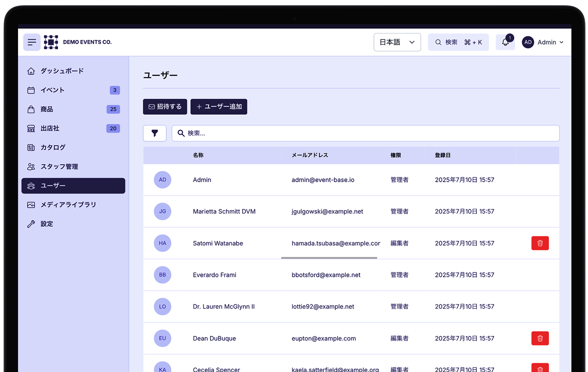This screenshot has height=372, width=588.
Task: Open メディアライブラリ in the sidebar
Action: click(73, 205)
